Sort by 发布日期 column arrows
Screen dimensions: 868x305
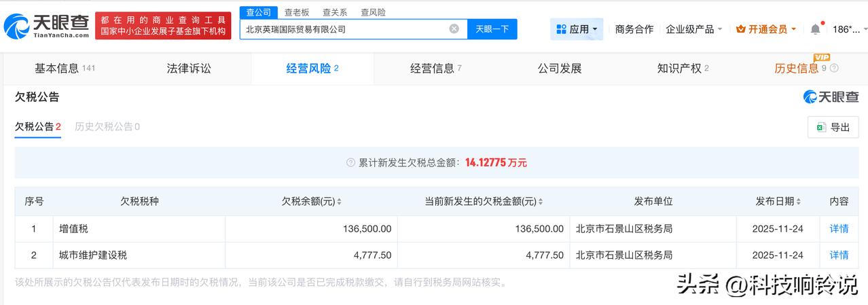pyautogui.click(x=798, y=202)
